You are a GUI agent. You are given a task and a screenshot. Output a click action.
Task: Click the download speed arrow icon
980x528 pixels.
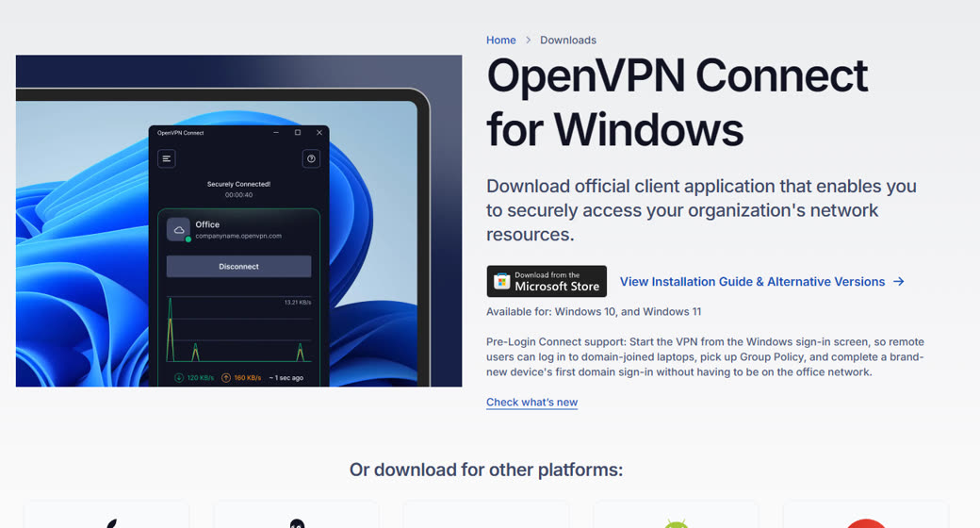179,378
